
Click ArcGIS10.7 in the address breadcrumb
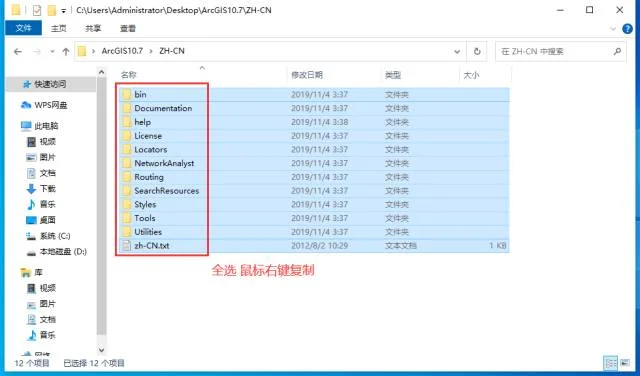pos(122,51)
